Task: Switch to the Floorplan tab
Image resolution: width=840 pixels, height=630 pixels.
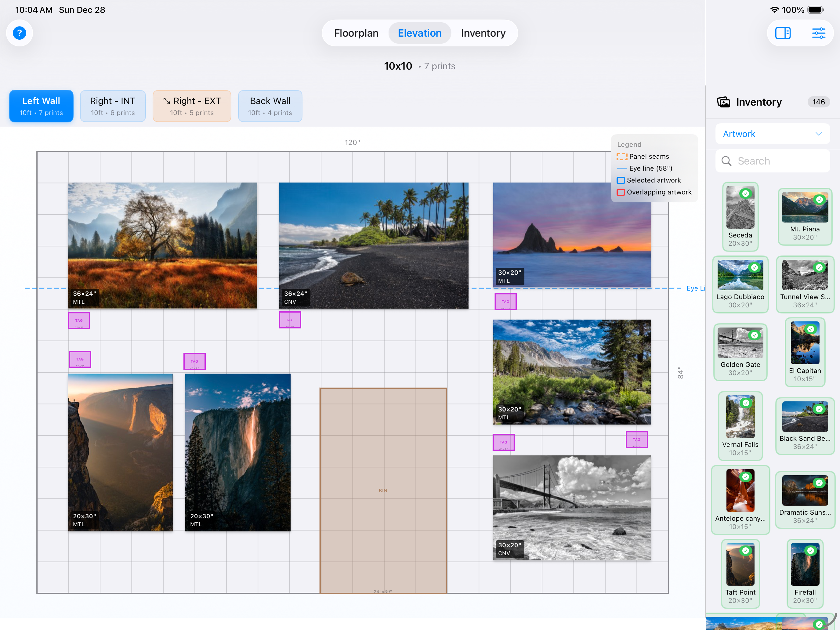Action: point(356,33)
